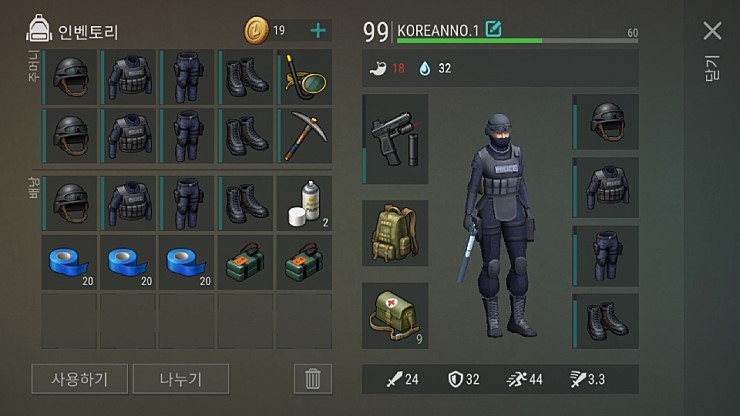The image size is (740, 416).
Task: Select the last C4 explosive pack
Action: (304, 263)
